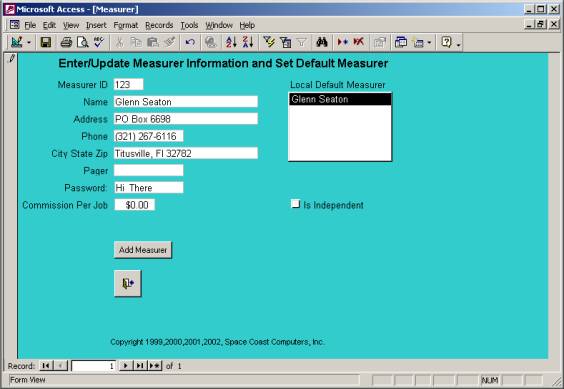
Task: Open the Insert menu
Action: tap(96, 25)
